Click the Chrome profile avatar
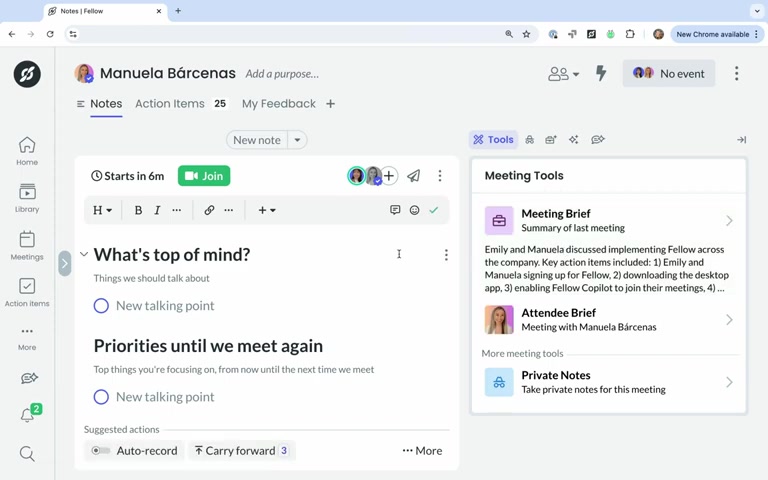 658,34
